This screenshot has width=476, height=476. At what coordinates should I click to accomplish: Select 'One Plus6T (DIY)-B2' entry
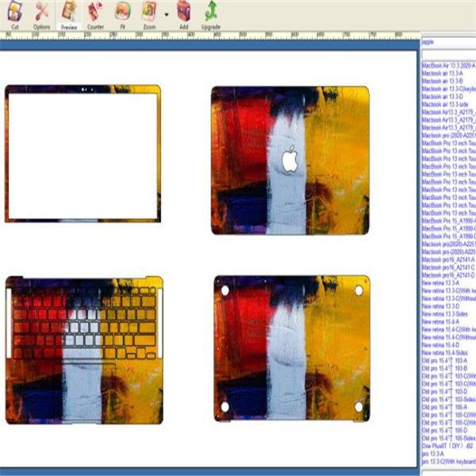point(447,446)
